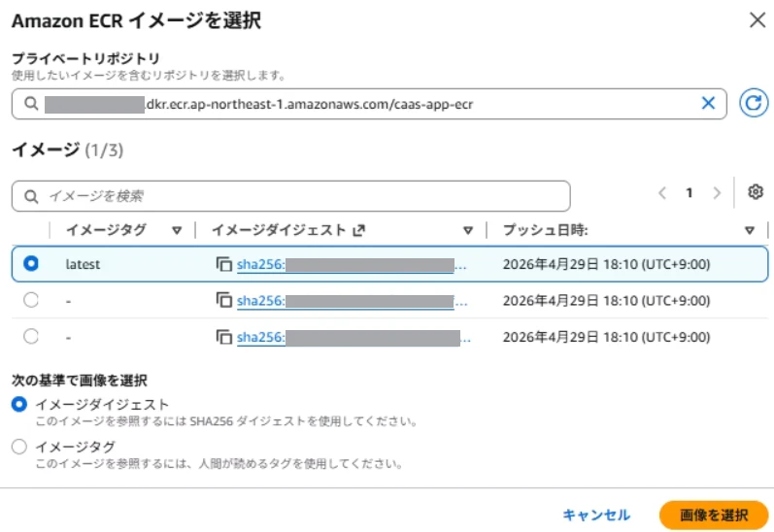Select the third image row radio button

tap(31, 337)
